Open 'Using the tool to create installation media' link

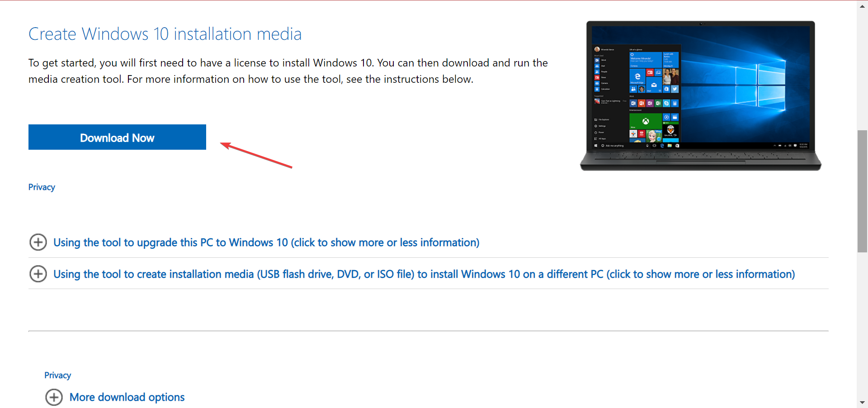[x=424, y=274]
